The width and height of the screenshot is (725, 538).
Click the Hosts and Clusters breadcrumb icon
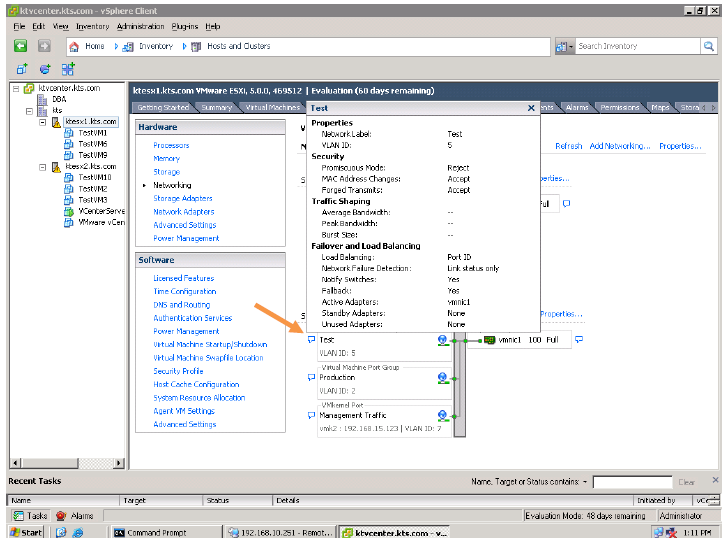(196, 47)
